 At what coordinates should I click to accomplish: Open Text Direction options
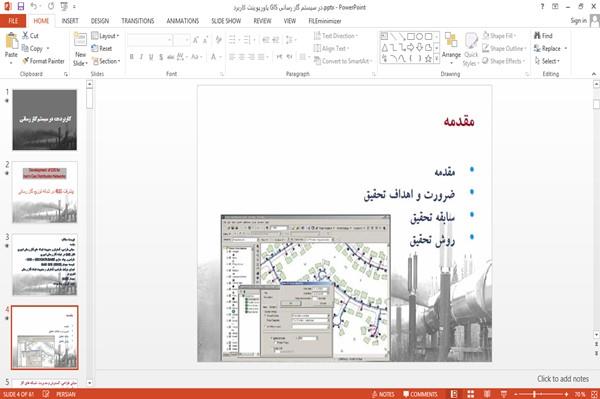tap(336, 36)
